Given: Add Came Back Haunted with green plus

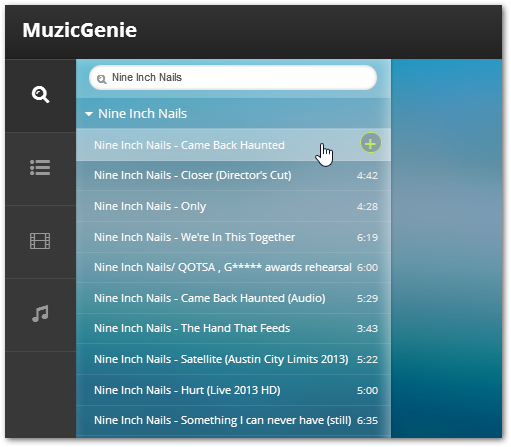Looking at the screenshot, I should pyautogui.click(x=371, y=143).
